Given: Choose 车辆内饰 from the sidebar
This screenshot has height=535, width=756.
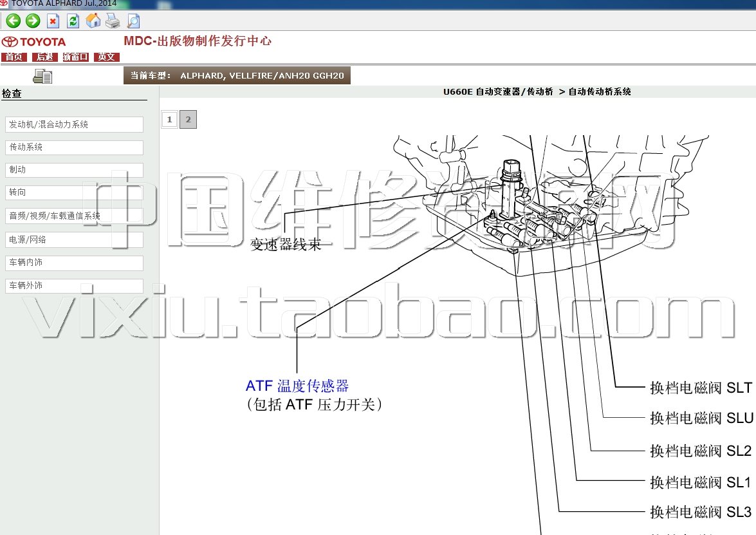Looking at the screenshot, I should pos(74,263).
